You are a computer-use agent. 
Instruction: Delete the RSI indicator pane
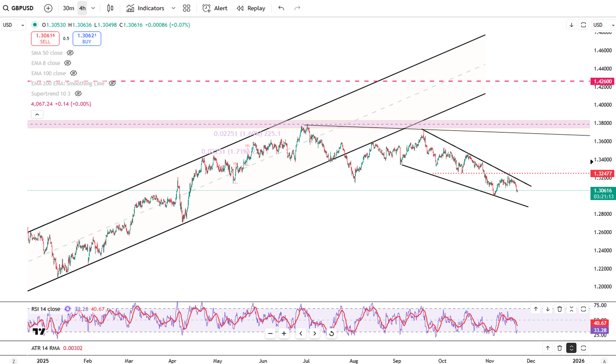pyautogui.click(x=560, y=309)
